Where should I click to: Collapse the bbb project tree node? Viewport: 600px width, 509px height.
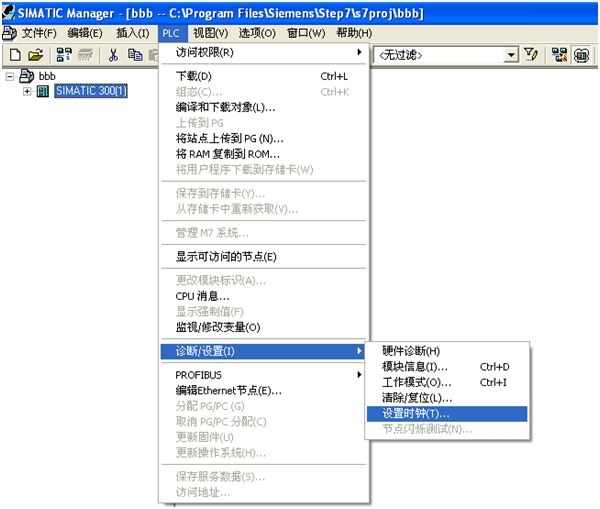[x=10, y=77]
